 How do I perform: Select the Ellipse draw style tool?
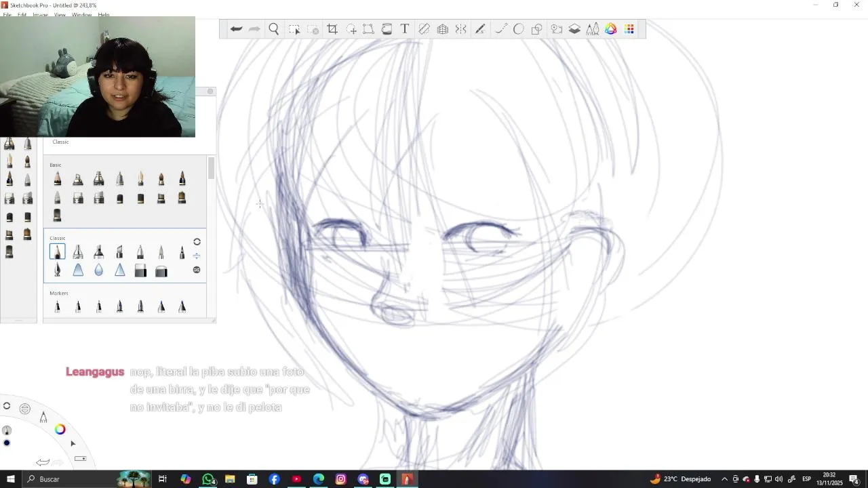pos(519,29)
